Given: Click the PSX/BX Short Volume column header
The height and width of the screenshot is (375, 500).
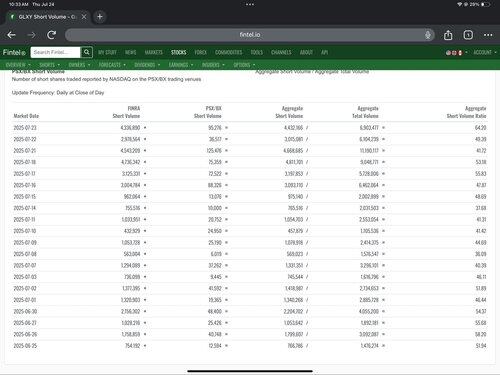Looking at the screenshot, I should click(208, 112).
